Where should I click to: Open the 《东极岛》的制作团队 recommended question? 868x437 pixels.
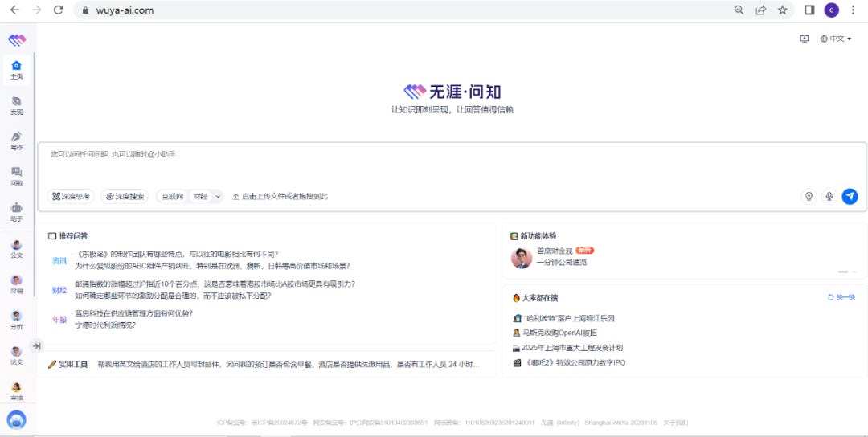pos(177,255)
